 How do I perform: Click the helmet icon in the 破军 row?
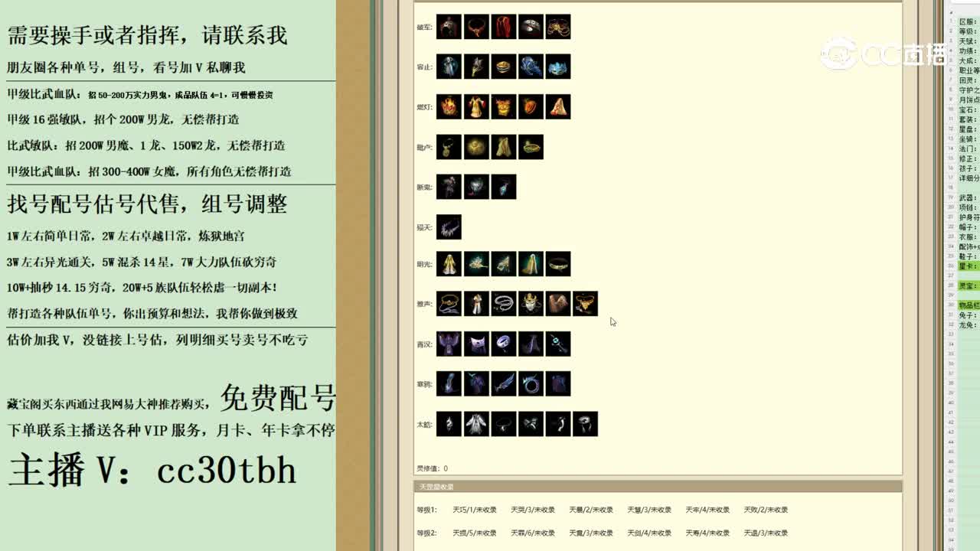click(449, 27)
